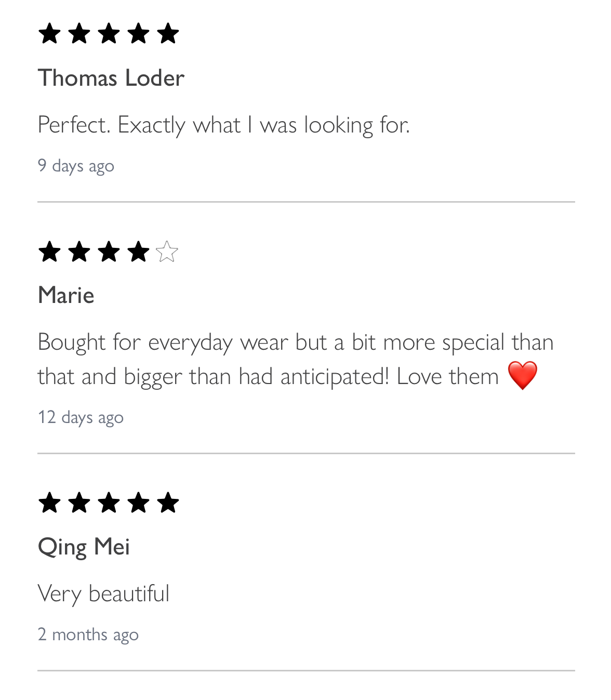Click the empty fifth star in Marie's rating
The width and height of the screenshot is (611, 700).
tap(167, 252)
